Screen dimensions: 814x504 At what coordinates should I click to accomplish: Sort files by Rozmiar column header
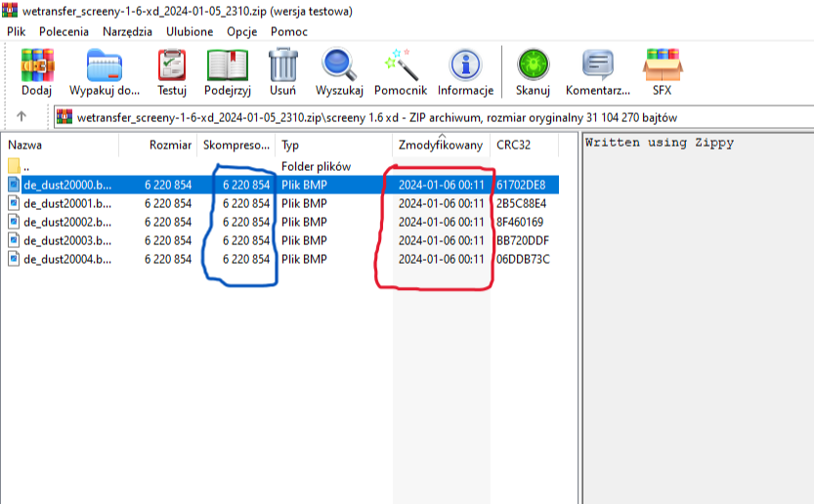tap(170, 146)
